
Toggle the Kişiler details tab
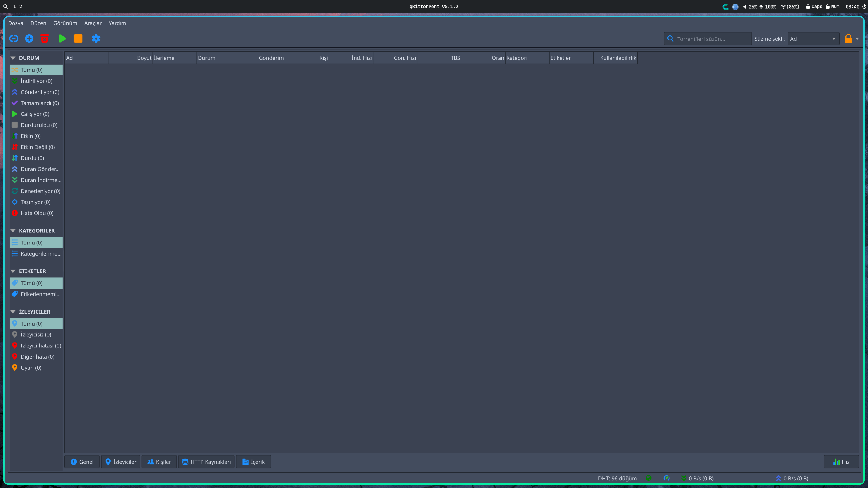[159, 462]
